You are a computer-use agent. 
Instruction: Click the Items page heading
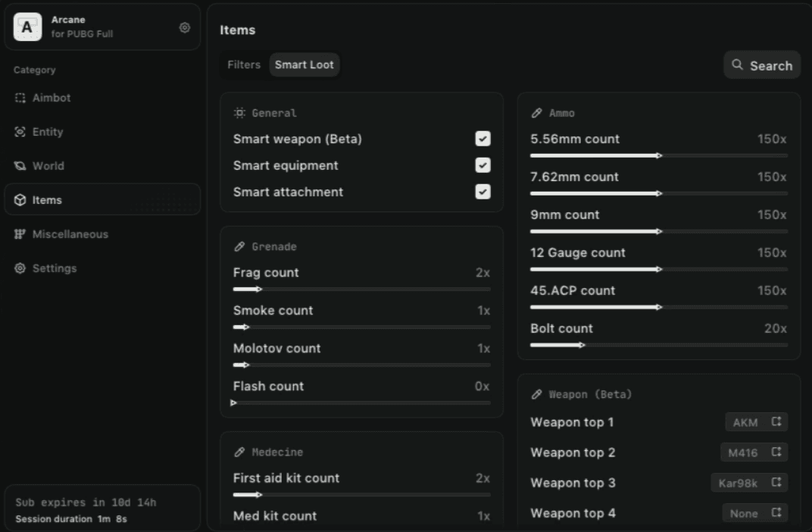(x=238, y=30)
